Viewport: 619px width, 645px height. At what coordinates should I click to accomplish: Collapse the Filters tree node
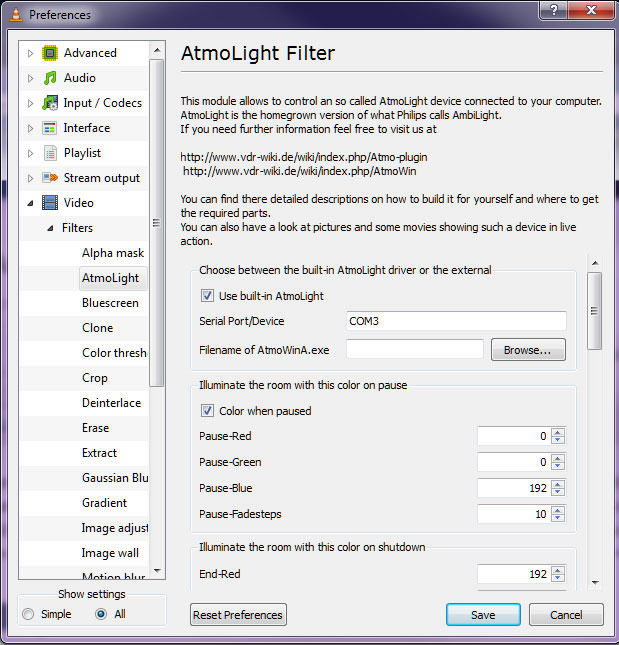tap(50, 228)
